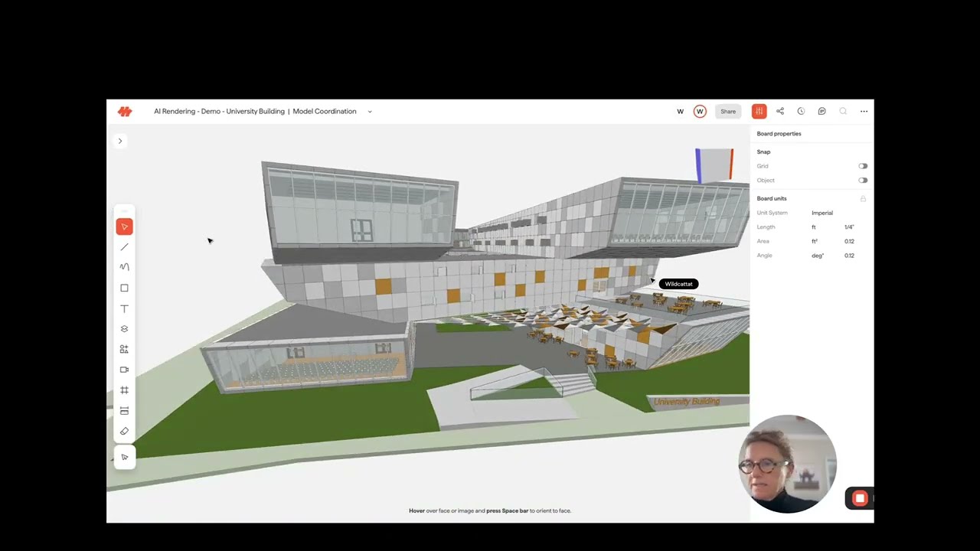980x551 pixels.
Task: Select the section measure tool
Action: pyautogui.click(x=124, y=411)
